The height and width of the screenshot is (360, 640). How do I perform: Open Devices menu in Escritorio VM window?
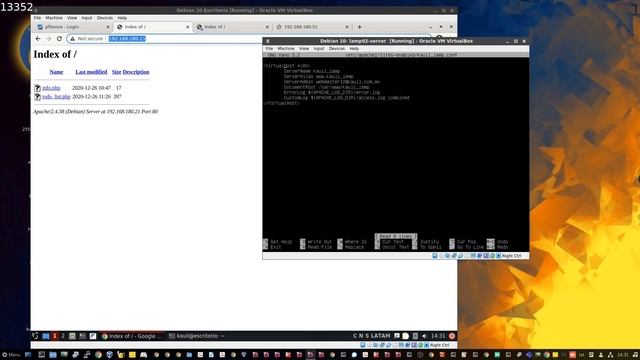104,18
